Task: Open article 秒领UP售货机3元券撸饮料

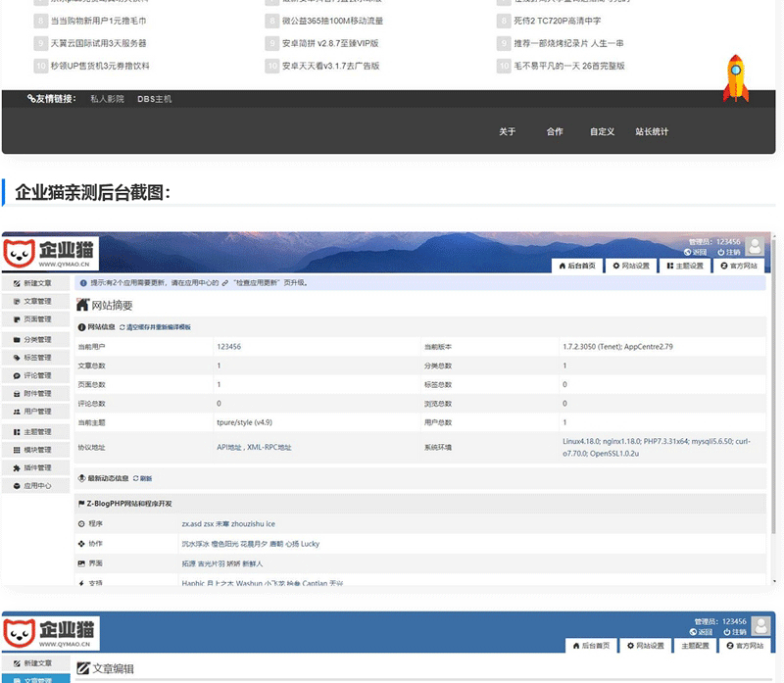Action: tap(100, 66)
